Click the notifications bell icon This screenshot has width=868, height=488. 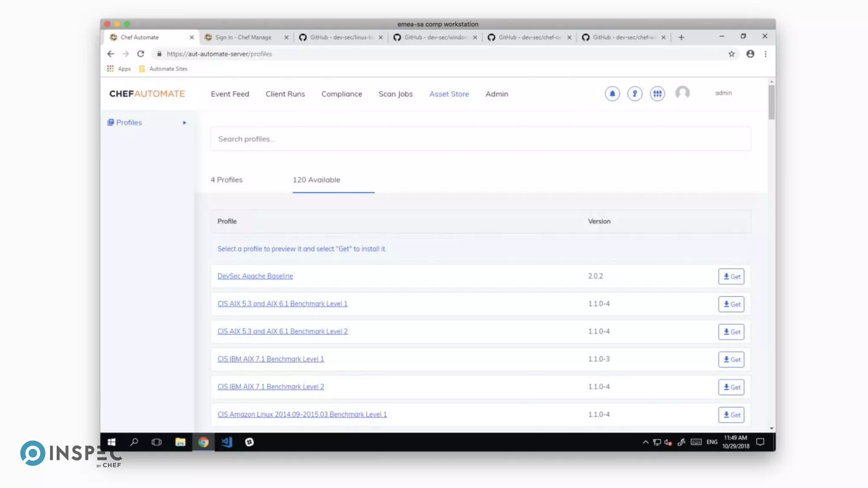point(612,94)
